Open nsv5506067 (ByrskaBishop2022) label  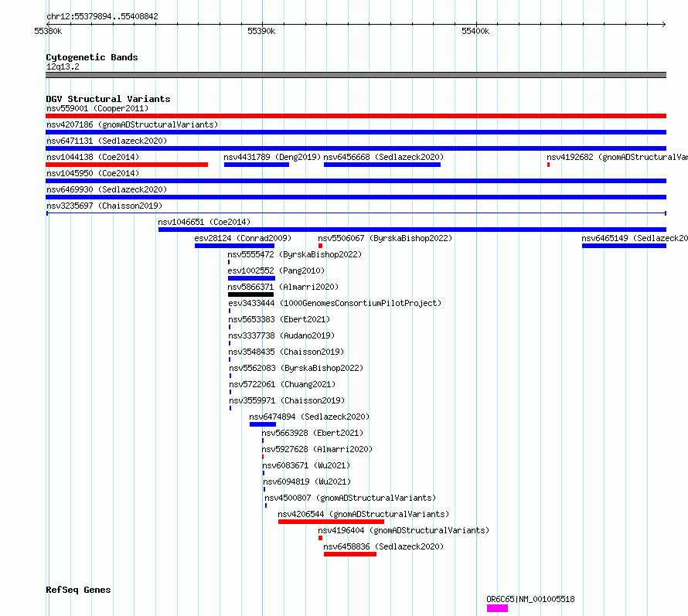point(385,238)
